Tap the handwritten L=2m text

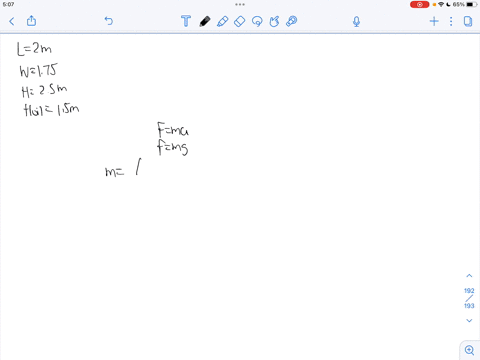pyautogui.click(x=34, y=49)
